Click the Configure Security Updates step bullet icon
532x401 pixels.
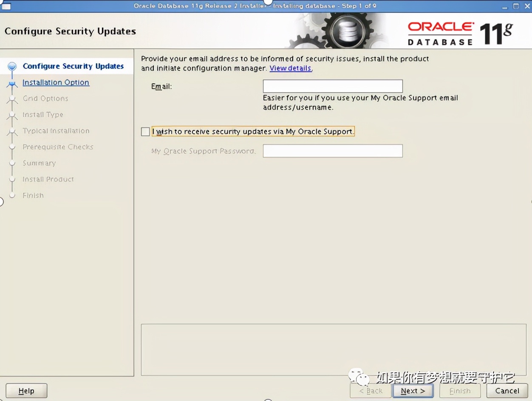pos(12,66)
